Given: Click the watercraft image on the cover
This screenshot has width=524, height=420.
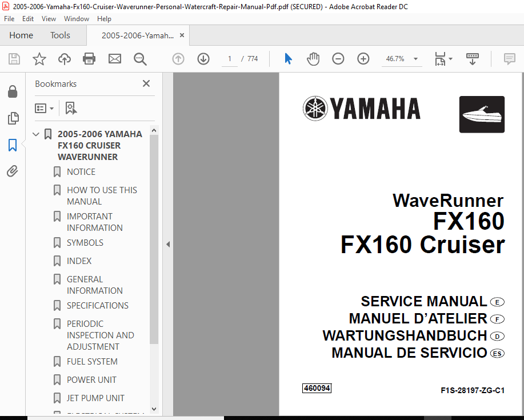Looking at the screenshot, I should [x=482, y=114].
